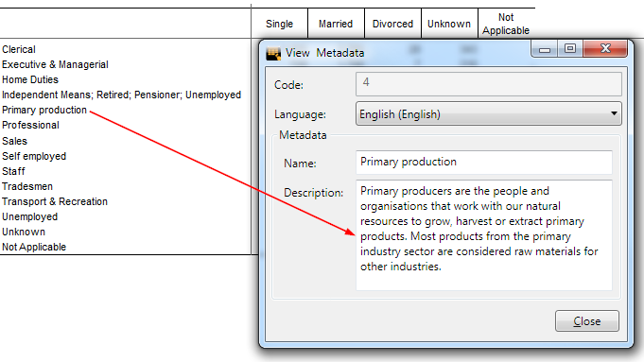The image size is (644, 362).
Task: Click into the Code field showing 4
Action: [x=488, y=84]
